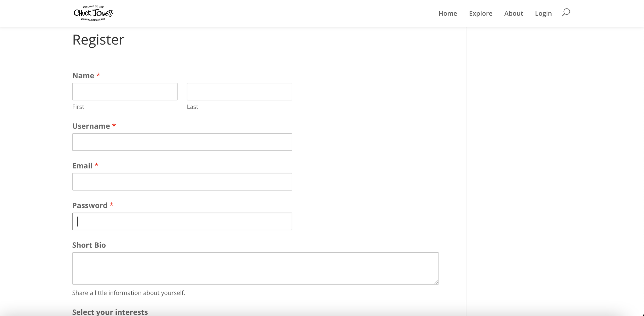This screenshot has width=644, height=316.
Task: Focus the First name input field
Action: [x=125, y=91]
